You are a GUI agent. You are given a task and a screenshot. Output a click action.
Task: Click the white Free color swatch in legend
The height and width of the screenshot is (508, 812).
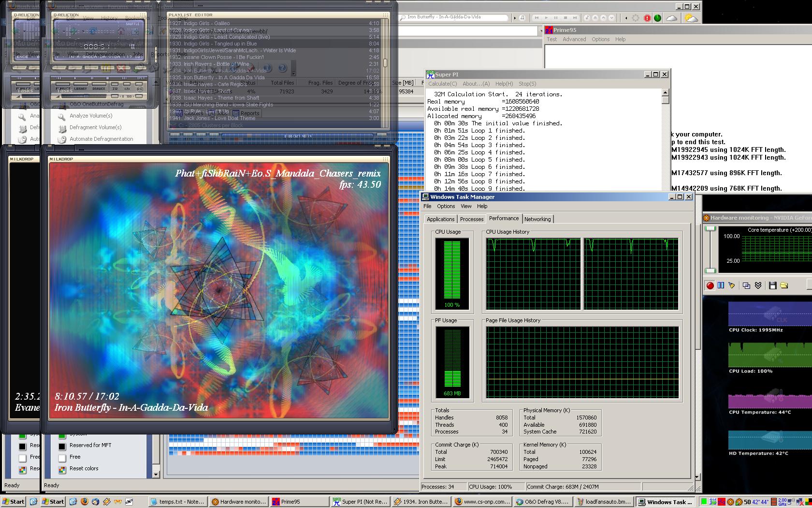[62, 458]
